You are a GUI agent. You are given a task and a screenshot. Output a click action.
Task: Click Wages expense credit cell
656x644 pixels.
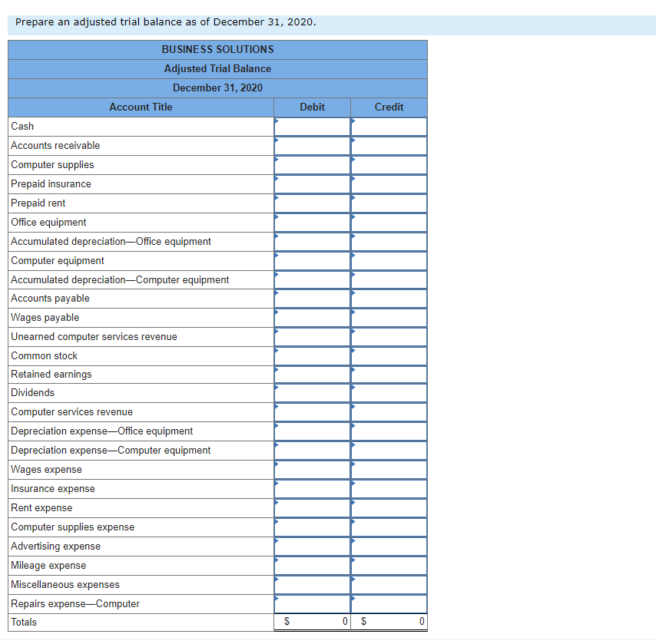389,471
